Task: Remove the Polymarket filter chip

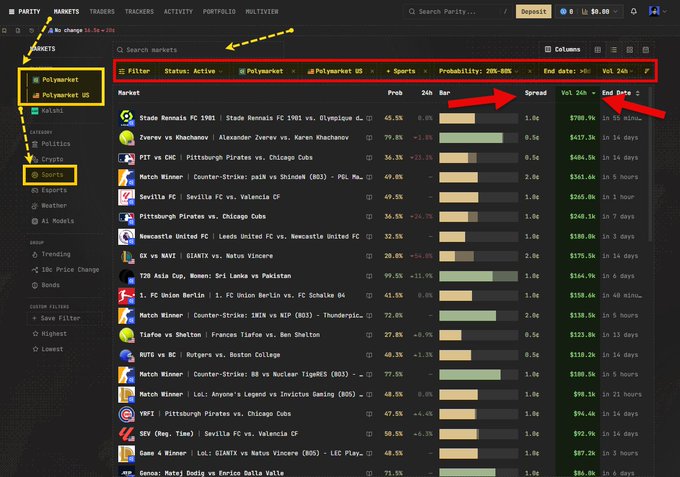Action: 294,71
